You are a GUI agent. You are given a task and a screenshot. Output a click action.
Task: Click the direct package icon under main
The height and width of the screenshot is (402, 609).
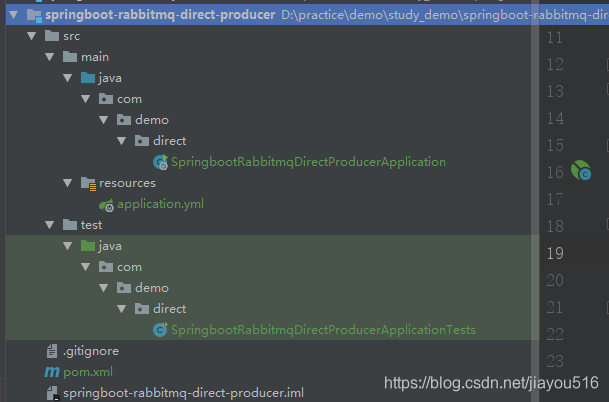pyautogui.click(x=142, y=141)
